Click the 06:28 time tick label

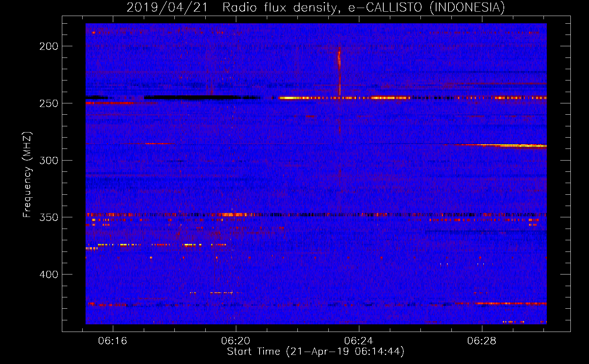(482, 341)
